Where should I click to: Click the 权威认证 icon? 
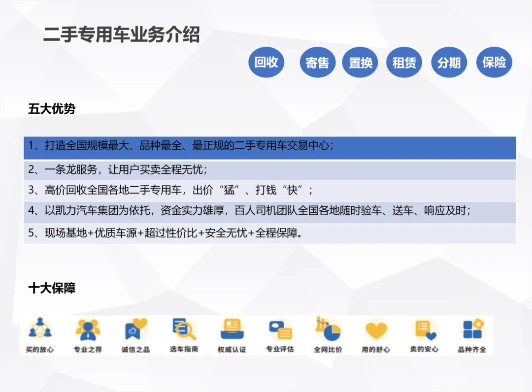(x=232, y=329)
